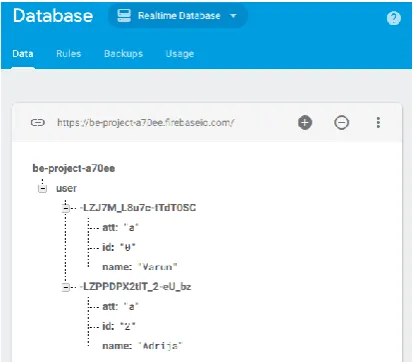
Task: Select the be-project-a70ee root node
Action: 74,168
